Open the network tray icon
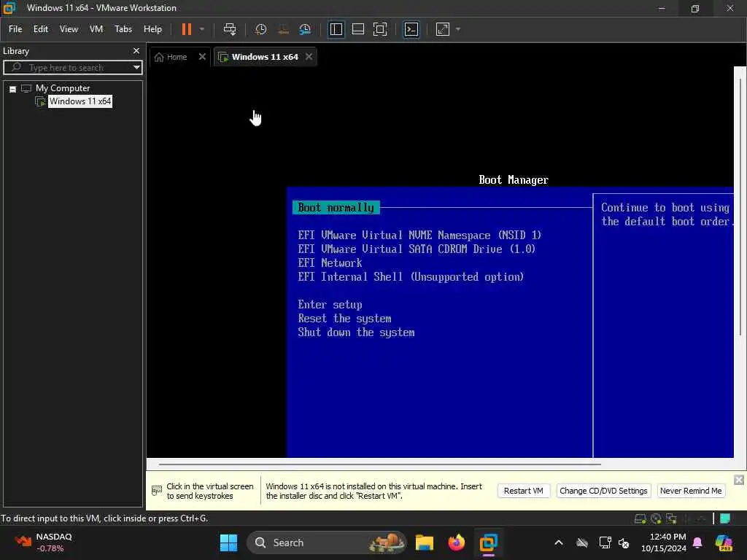Viewport: 747px width, 560px height. tap(605, 542)
